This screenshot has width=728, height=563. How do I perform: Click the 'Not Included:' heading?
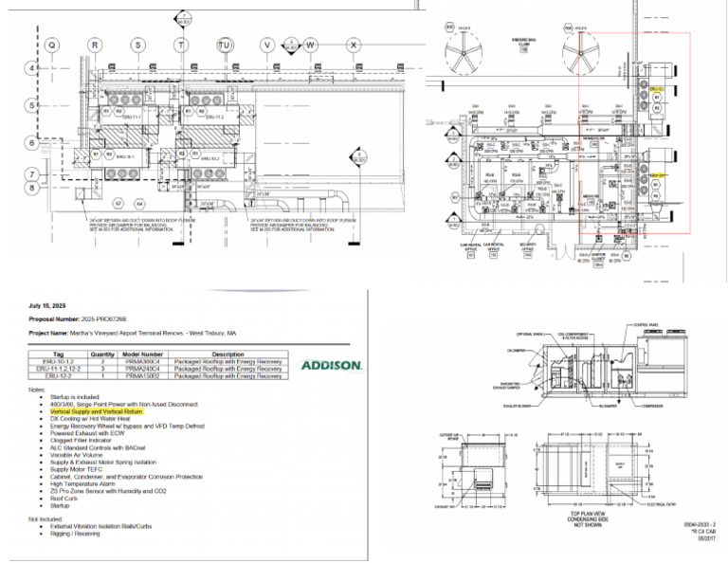(45, 519)
